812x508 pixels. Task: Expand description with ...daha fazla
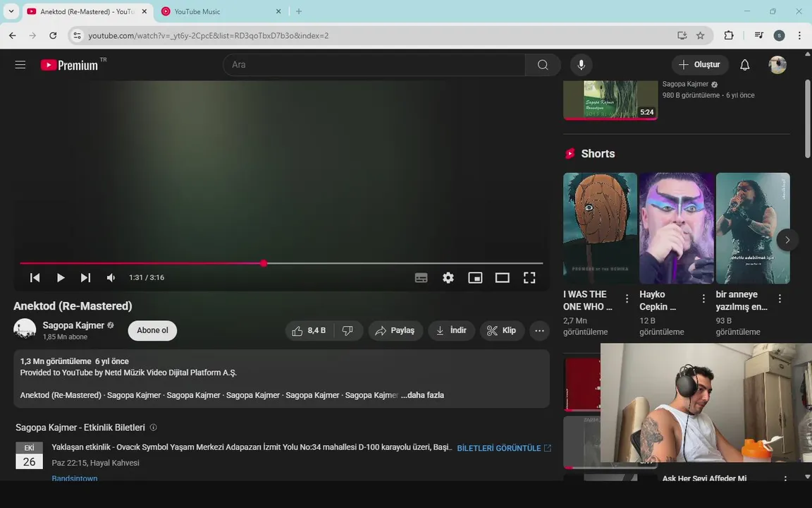pyautogui.click(x=423, y=395)
